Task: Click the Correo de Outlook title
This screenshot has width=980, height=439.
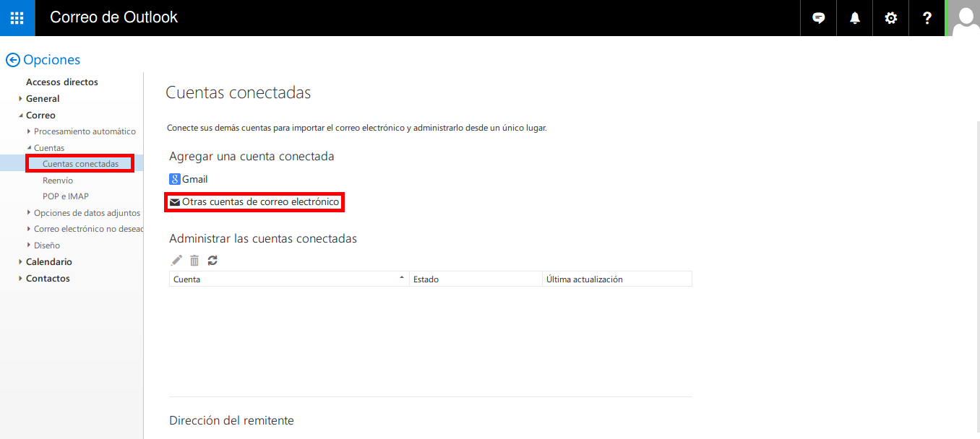Action: point(113,17)
